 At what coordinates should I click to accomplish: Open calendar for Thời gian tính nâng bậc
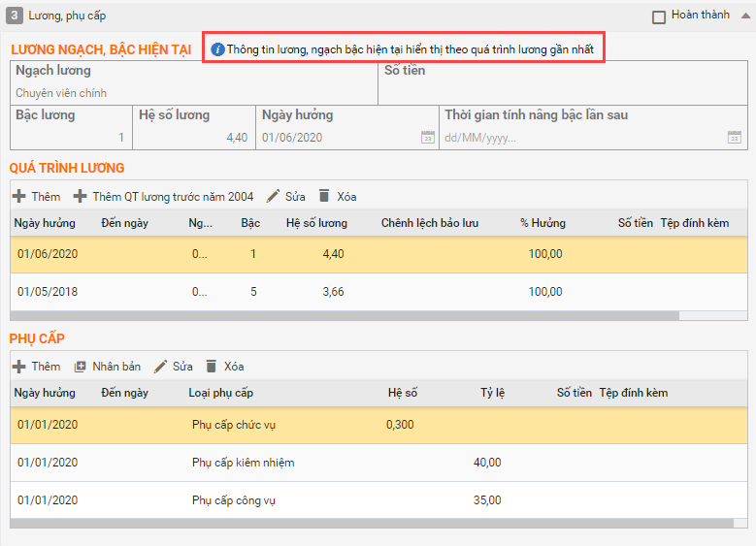coord(735,138)
